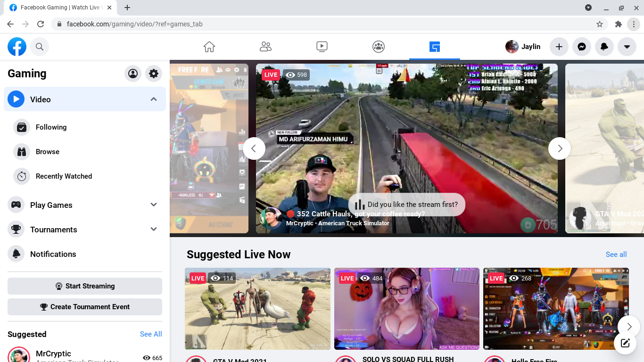
Task: Click the '352 Cattle Hauls' stream title
Action: click(x=361, y=214)
